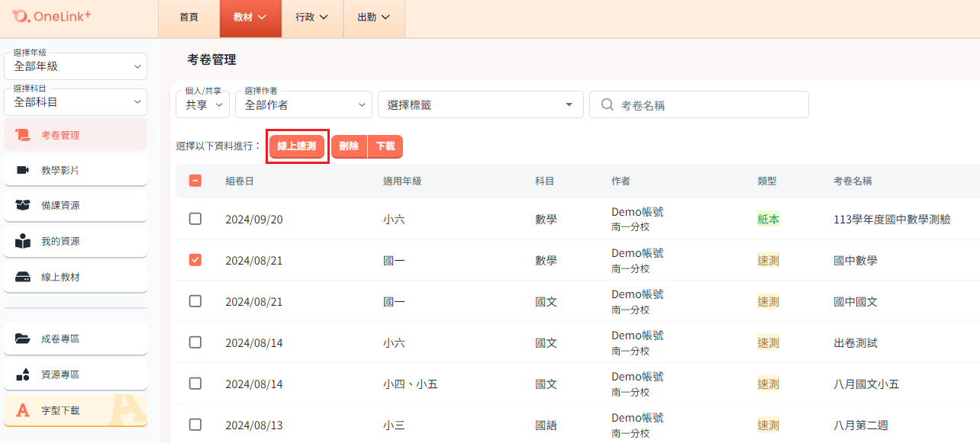Go to the 首頁 tab
Screen dimensions: 980x443
point(189,18)
